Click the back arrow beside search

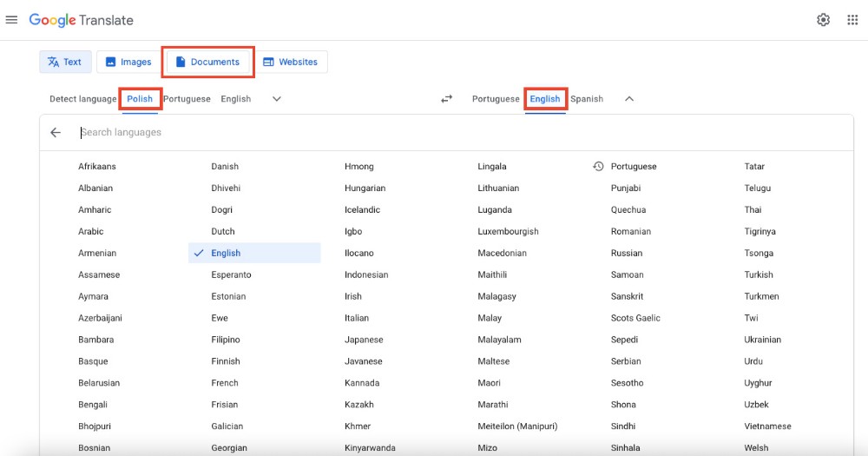[x=56, y=132]
